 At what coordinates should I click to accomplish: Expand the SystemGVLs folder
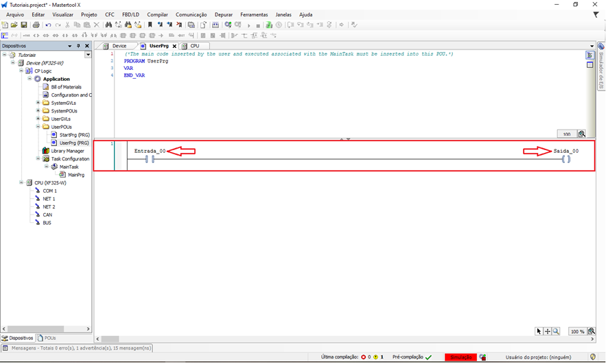click(38, 103)
